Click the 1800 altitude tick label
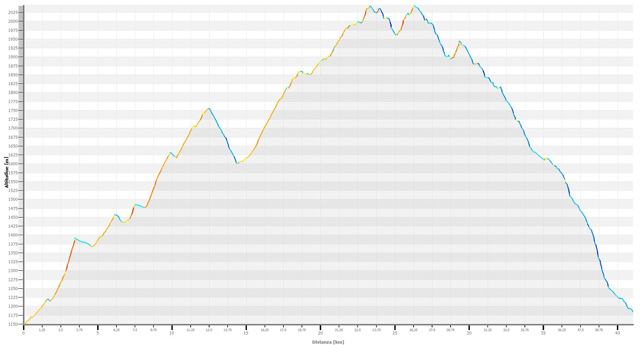644x345 pixels. pyautogui.click(x=13, y=93)
